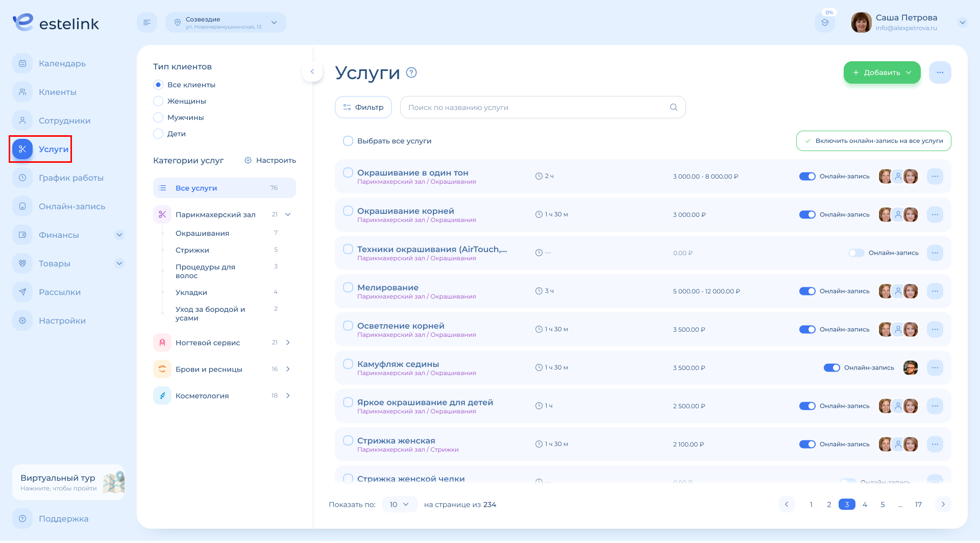
Task: Turn off online booking for Окрашивание корней
Action: tap(807, 214)
